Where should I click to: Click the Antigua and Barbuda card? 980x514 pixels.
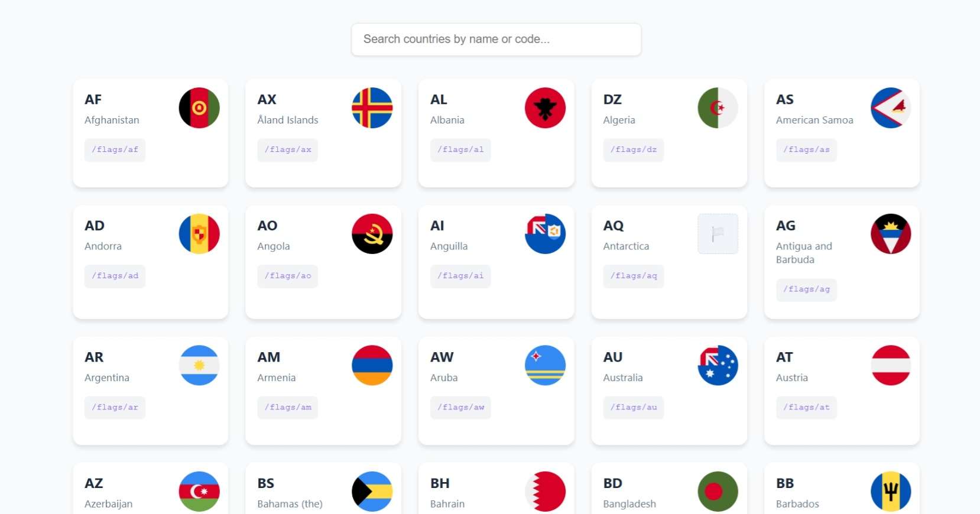pos(841,262)
